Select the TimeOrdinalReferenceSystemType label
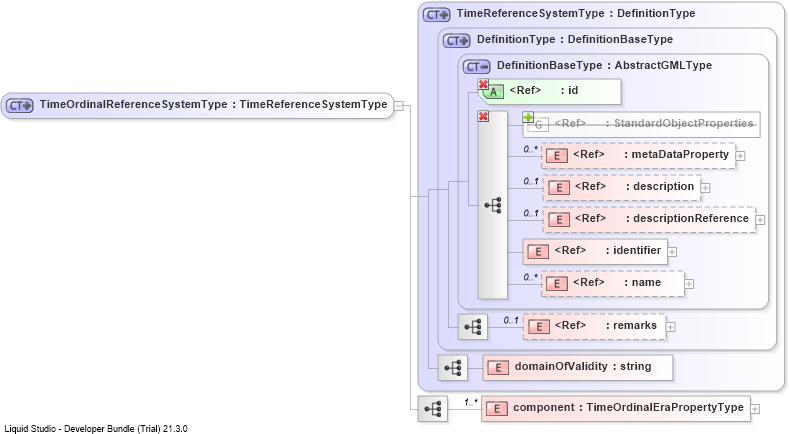This screenshot has height=434, width=789. click(213, 104)
